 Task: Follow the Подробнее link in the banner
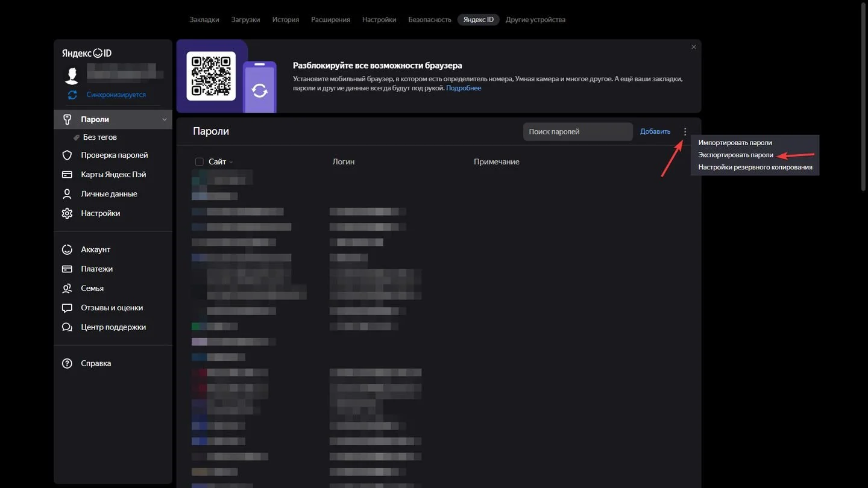point(464,88)
